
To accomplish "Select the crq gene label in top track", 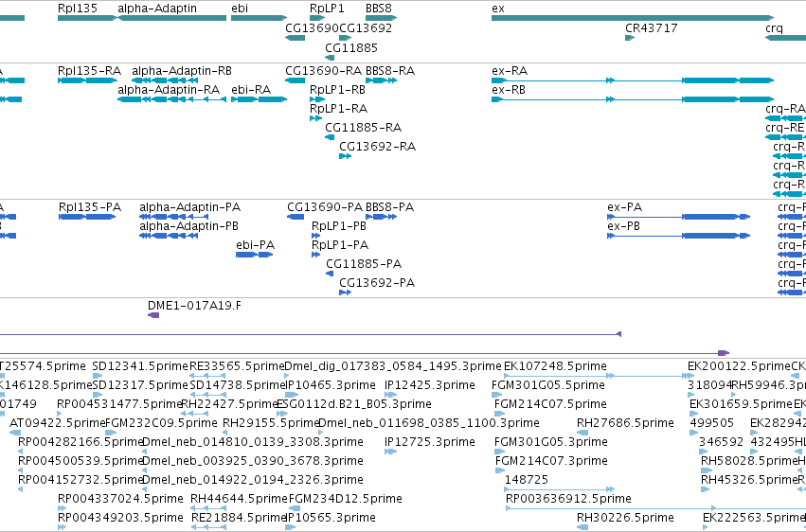I will click(x=774, y=27).
